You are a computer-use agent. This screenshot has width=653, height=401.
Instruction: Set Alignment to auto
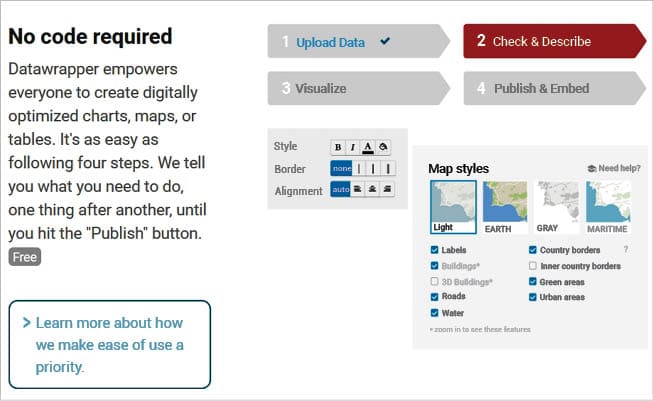[x=341, y=189]
